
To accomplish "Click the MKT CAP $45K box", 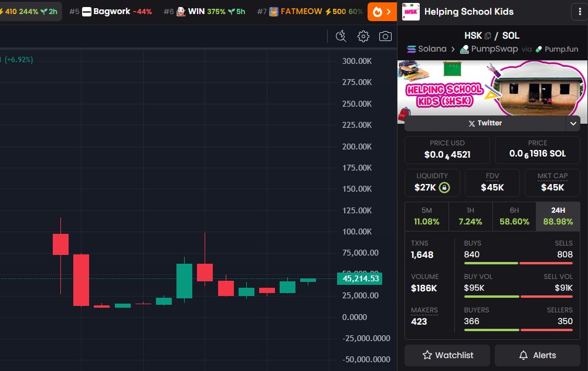I will point(552,182).
